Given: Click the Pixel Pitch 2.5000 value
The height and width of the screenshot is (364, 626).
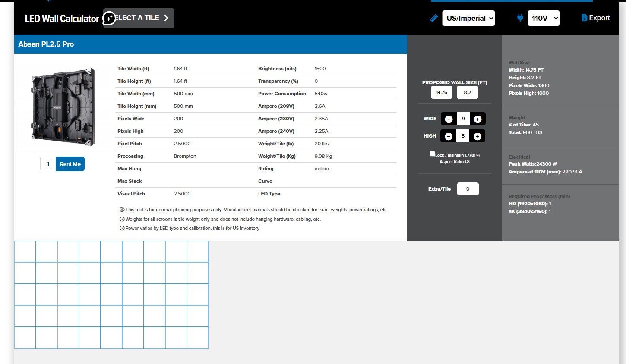Looking at the screenshot, I should [182, 144].
